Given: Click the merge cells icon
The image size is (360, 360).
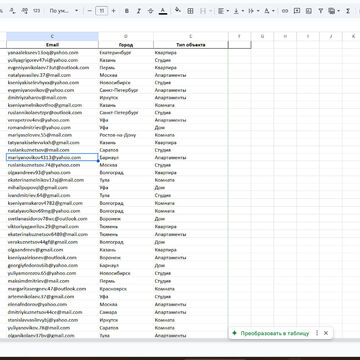Looking at the screenshot, I should (202, 11).
